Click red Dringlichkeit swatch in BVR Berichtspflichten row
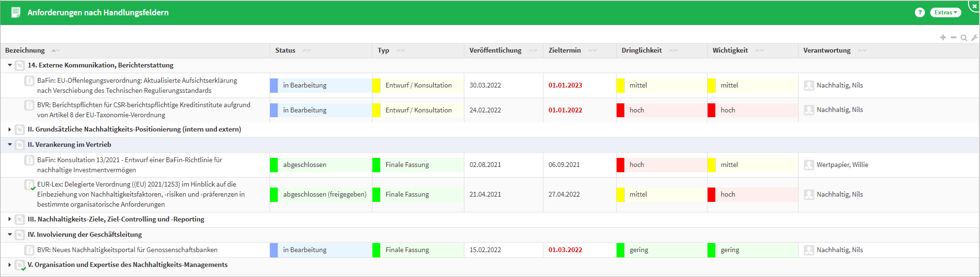 point(620,110)
